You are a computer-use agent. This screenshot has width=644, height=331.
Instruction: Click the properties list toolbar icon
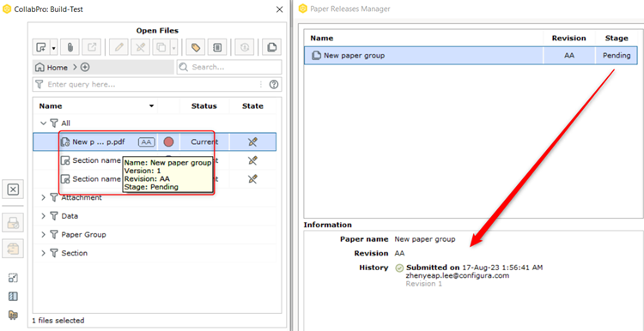[x=217, y=47]
